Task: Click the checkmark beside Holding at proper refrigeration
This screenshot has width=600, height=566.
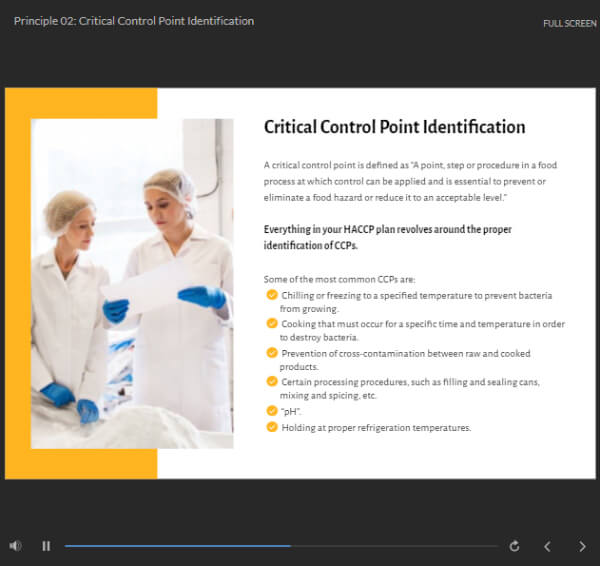Action: coord(272,427)
